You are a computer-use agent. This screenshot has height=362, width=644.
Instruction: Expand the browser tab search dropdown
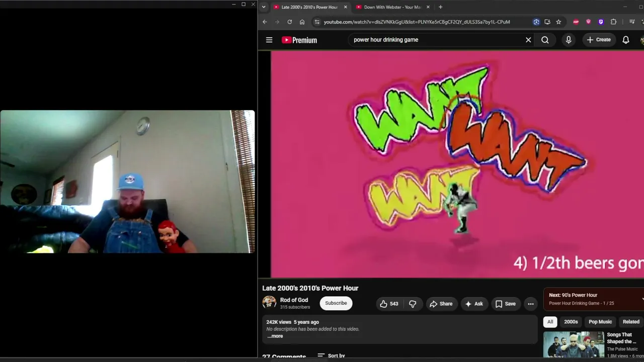click(264, 7)
